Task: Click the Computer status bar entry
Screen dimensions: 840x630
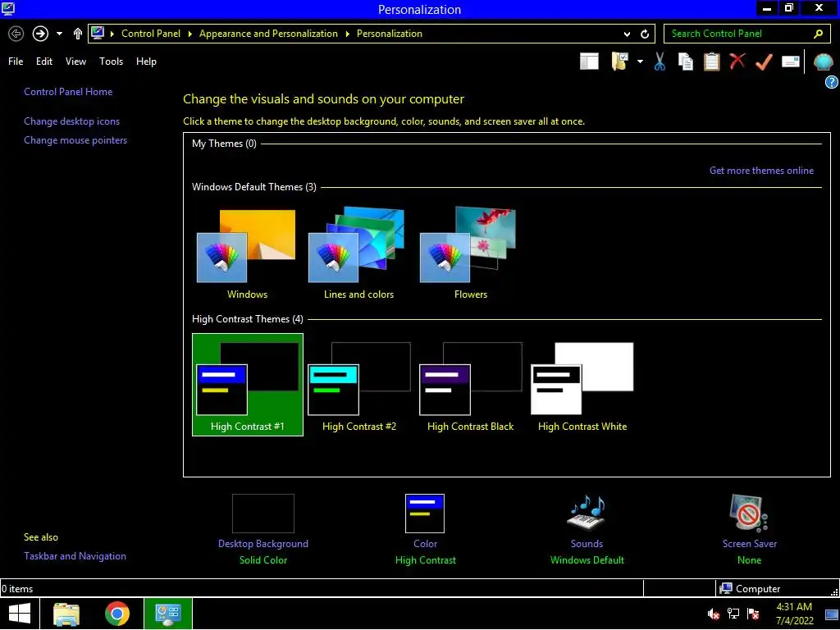Action: tap(750, 589)
